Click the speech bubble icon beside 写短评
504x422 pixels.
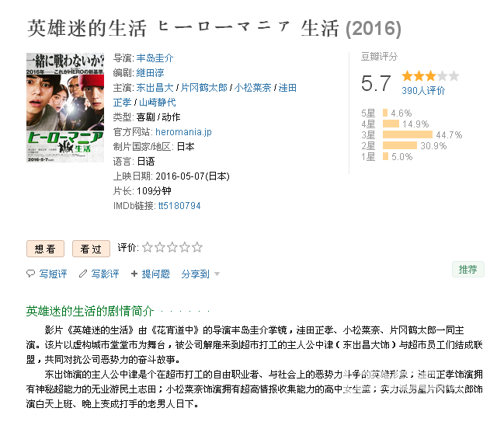[30, 274]
